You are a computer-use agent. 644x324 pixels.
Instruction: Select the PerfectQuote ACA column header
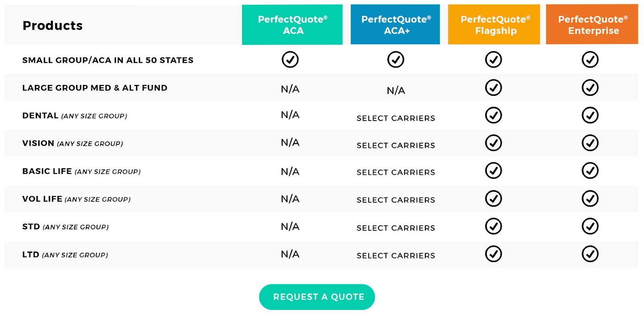click(x=292, y=25)
